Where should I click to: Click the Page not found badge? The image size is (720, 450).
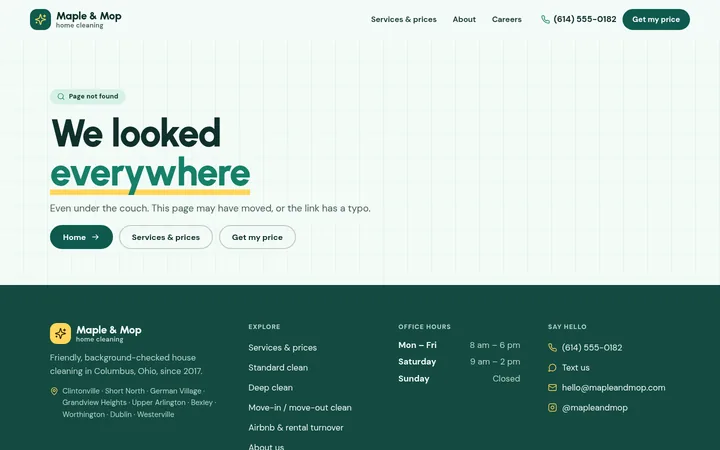pyautogui.click(x=88, y=96)
